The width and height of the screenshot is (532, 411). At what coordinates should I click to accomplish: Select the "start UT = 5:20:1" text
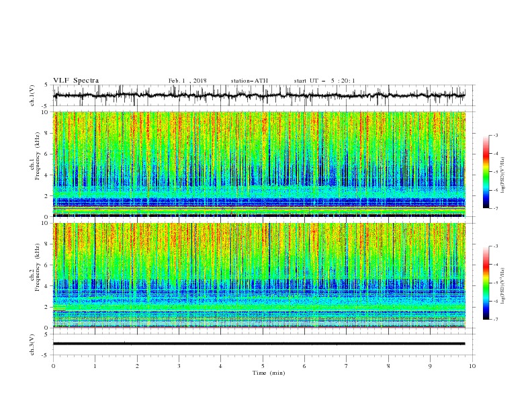[x=324, y=81]
